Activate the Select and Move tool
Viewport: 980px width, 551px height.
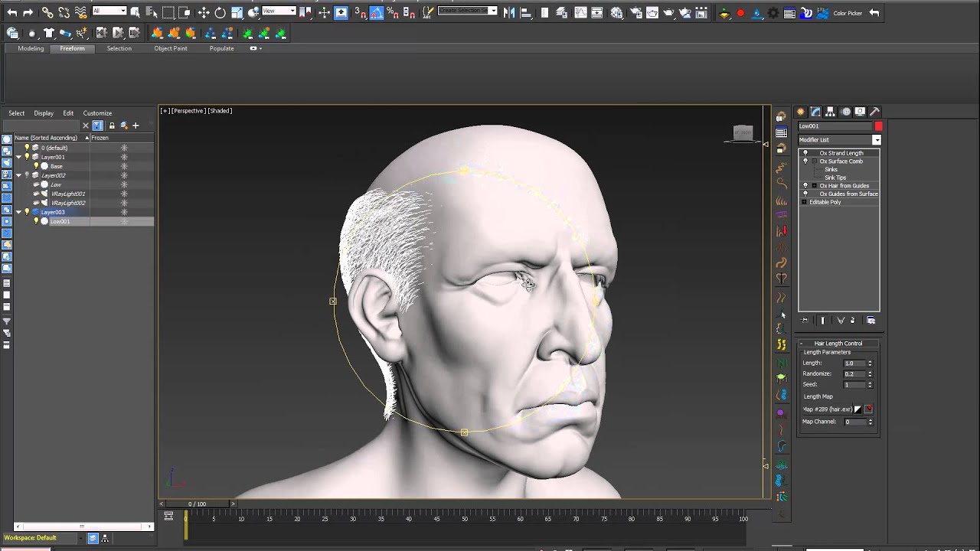coord(204,13)
